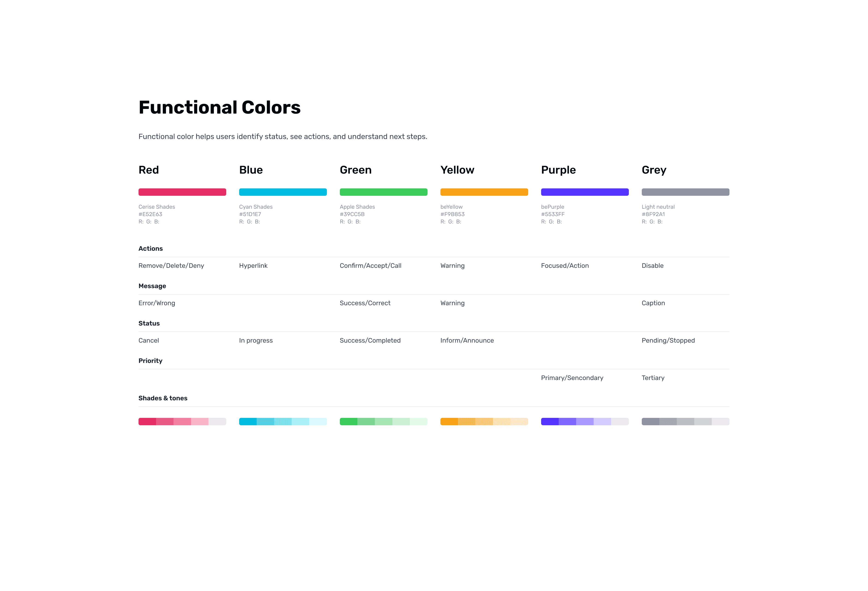Click the Shades & tones heading
This screenshot has height=591, width=868.
click(163, 398)
